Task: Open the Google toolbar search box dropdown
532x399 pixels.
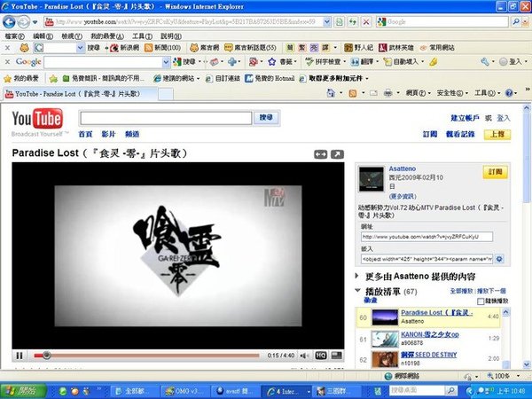Action: 166,62
